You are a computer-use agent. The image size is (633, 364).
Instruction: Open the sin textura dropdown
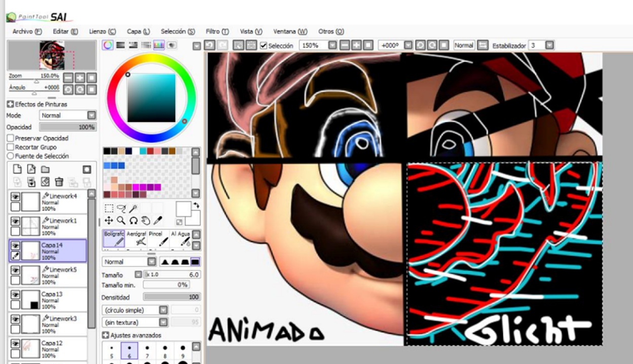coord(164,322)
